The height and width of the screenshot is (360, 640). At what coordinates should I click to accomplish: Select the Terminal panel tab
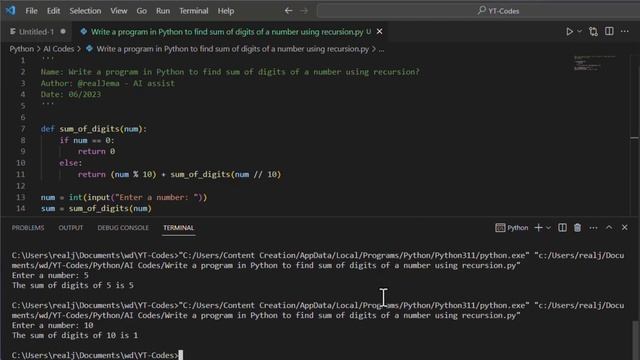pos(178,228)
